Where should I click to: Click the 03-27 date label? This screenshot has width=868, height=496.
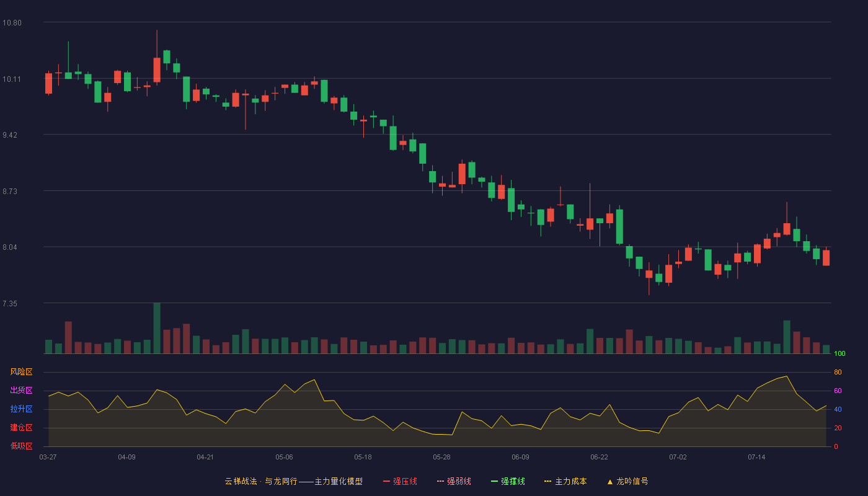[48, 457]
